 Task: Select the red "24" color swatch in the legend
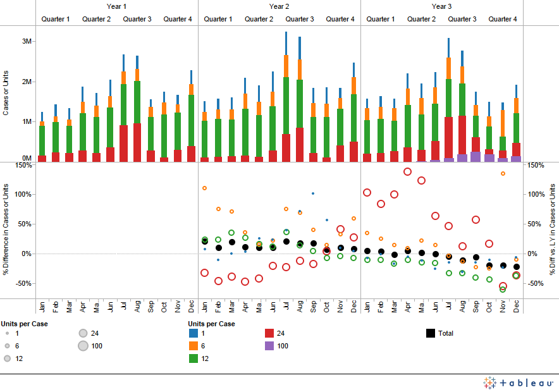point(268,333)
